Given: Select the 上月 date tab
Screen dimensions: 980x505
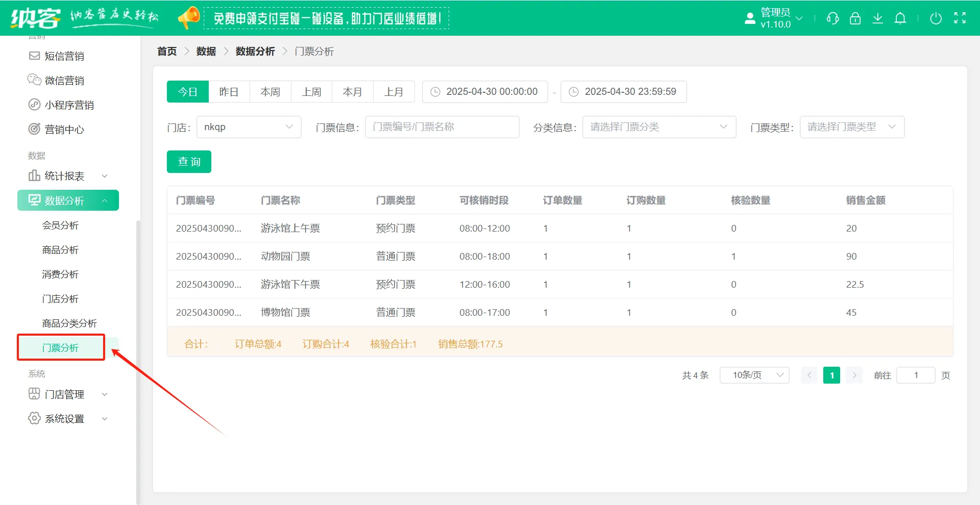Looking at the screenshot, I should point(394,92).
